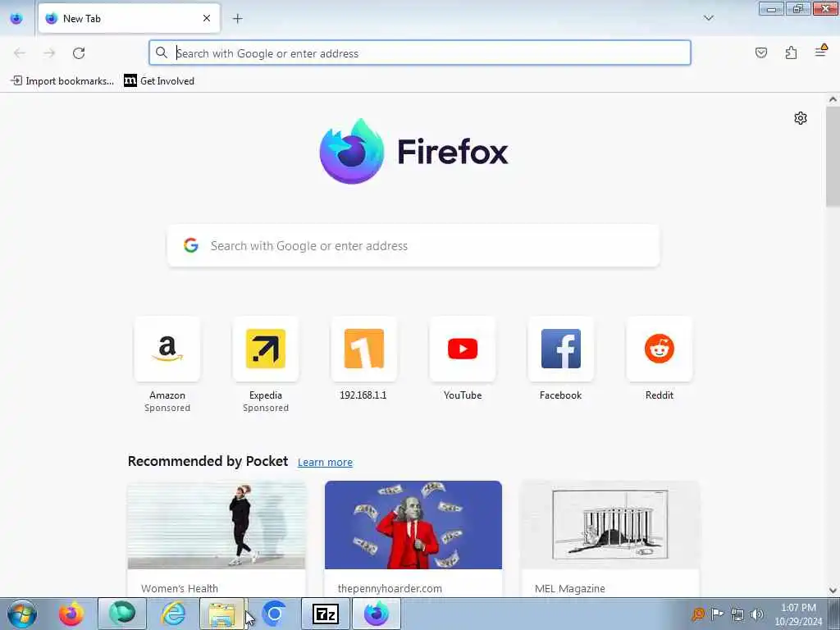The image size is (840, 630).
Task: Click Import bookmarks bookmark item
Action: coord(62,81)
